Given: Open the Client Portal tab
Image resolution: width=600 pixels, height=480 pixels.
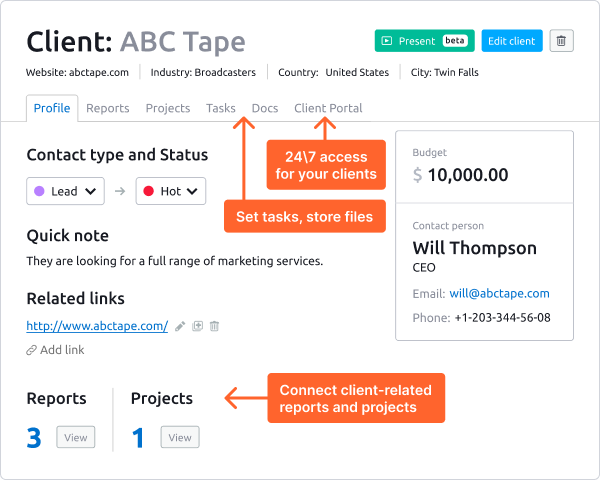Looking at the screenshot, I should point(328,108).
